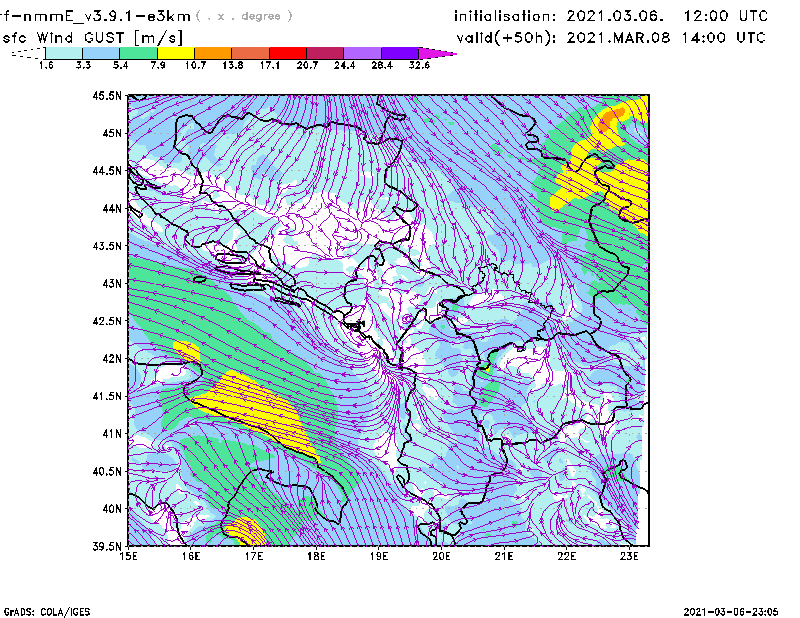Screen dimensions: 800x618
Task: Click the dashed white arrow at legend start
Action: [28, 53]
